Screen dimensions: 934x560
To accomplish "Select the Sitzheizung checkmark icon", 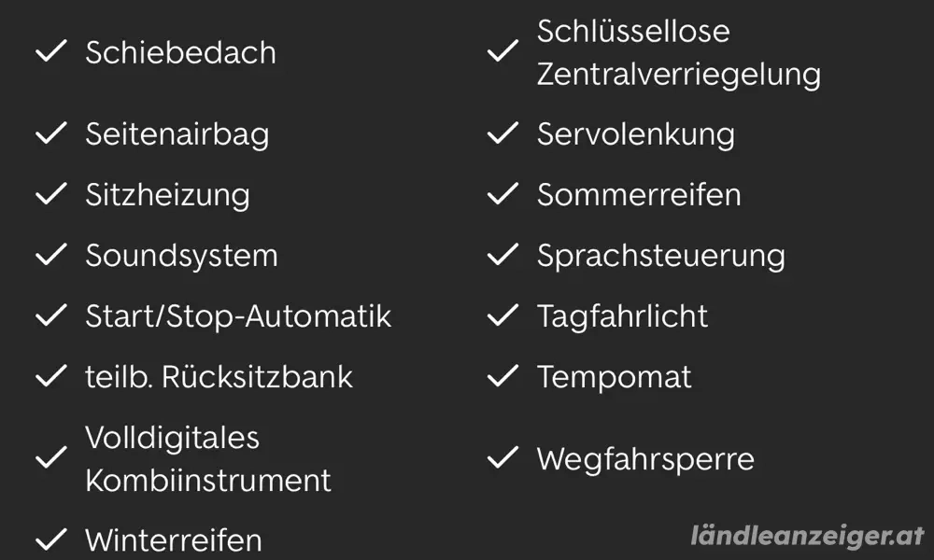I will (50, 194).
